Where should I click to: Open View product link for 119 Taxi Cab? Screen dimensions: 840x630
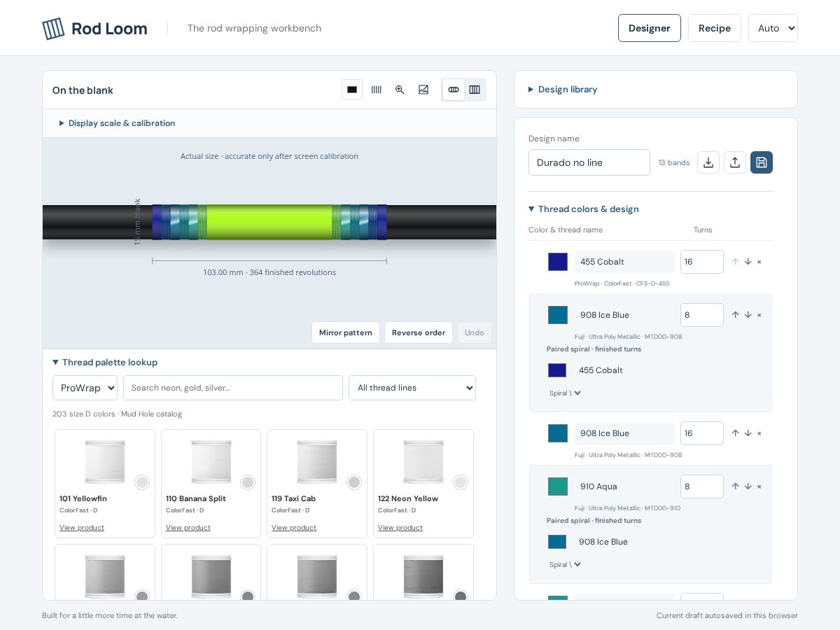point(294,528)
